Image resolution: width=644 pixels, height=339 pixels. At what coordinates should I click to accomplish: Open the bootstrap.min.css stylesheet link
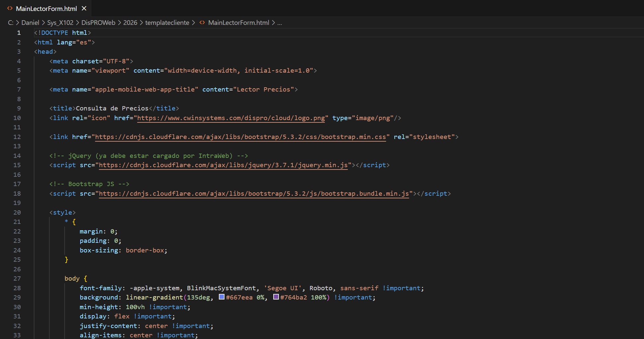pyautogui.click(x=240, y=137)
